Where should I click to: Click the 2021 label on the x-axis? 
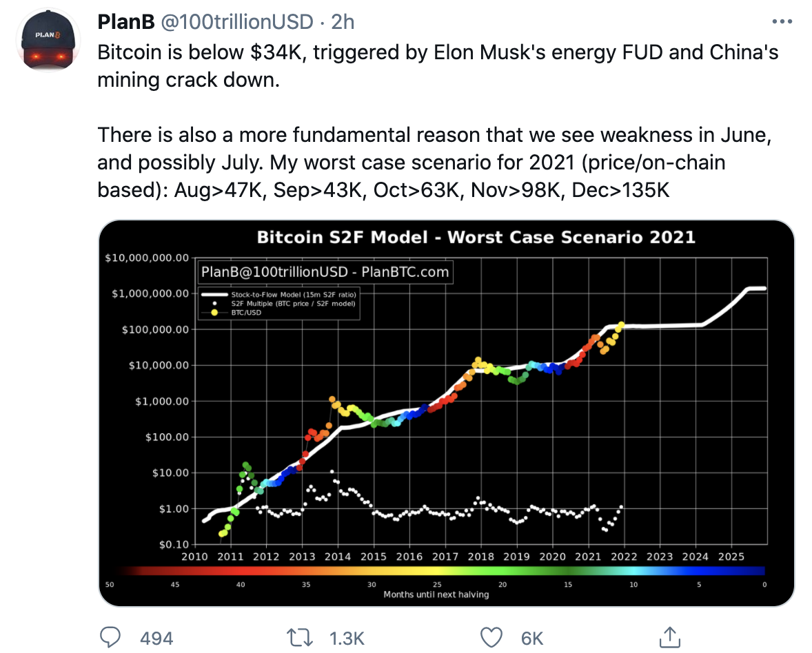588,557
